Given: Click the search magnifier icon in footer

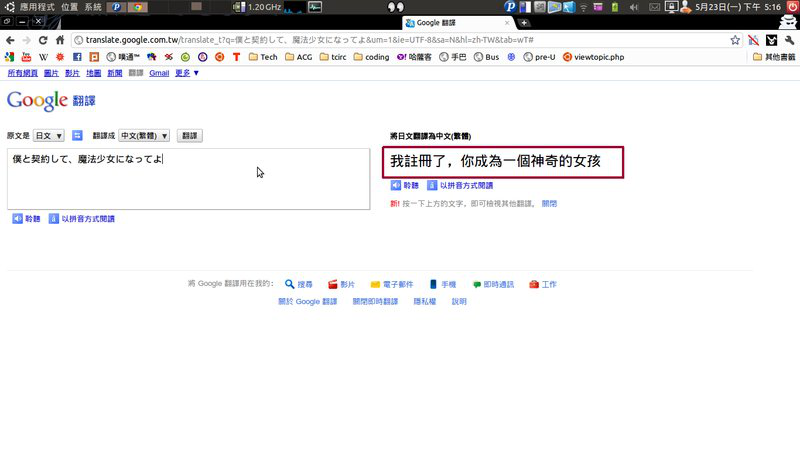Looking at the screenshot, I should [289, 284].
